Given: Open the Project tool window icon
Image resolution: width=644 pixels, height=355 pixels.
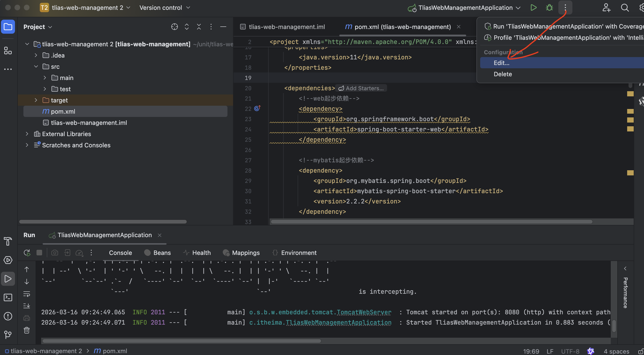Looking at the screenshot, I should click(8, 26).
